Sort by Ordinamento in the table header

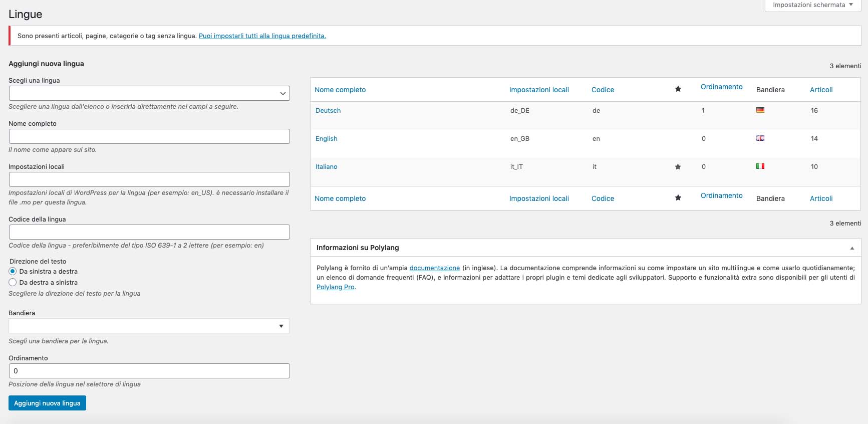click(x=721, y=87)
